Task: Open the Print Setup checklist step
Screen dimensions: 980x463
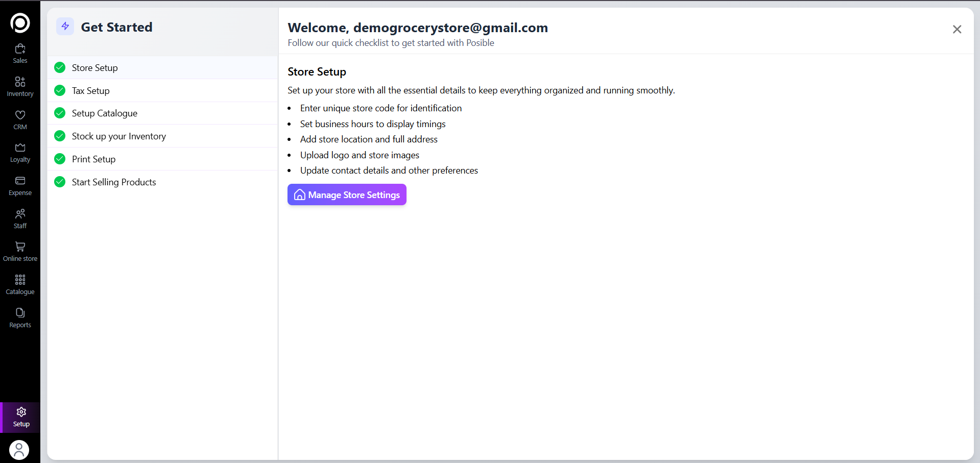Action: (x=94, y=159)
